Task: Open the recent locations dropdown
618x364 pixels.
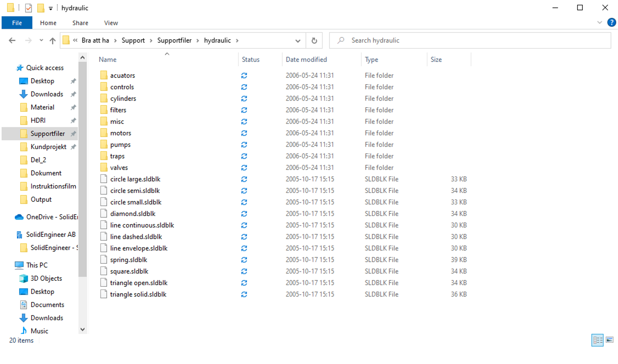Action: [x=41, y=40]
